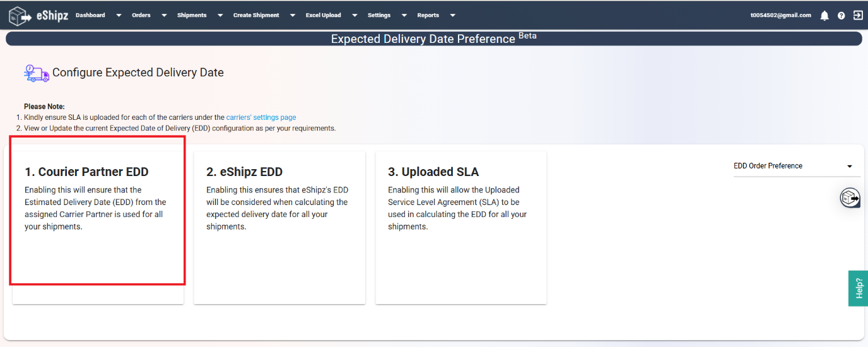Click the Expected Delivery Date Preference title
Image resolution: width=868 pixels, height=347 pixels.
pos(423,38)
